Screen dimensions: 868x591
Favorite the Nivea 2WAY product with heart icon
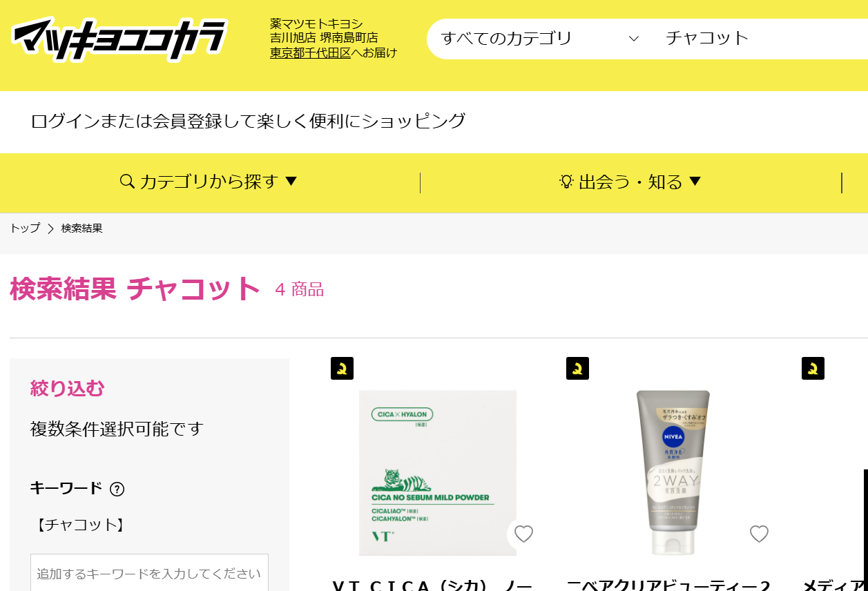click(759, 534)
